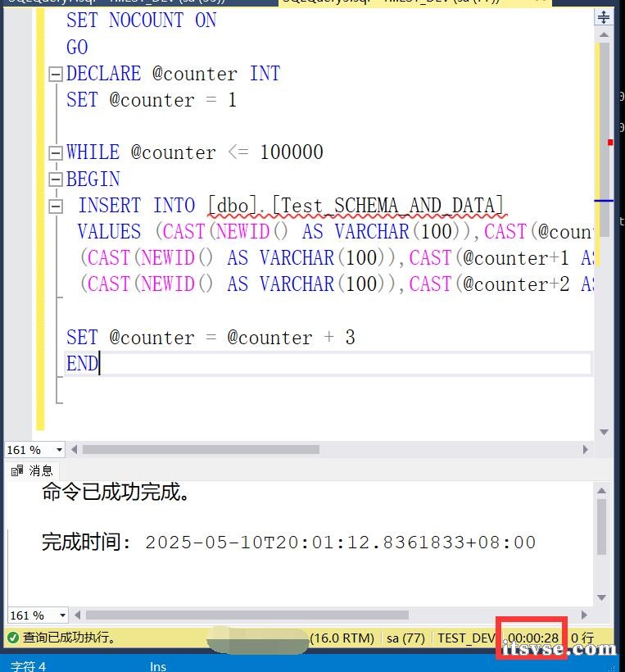Click the '命令已成功完成。' message line
The height and width of the screenshot is (672, 625).
tap(115, 492)
